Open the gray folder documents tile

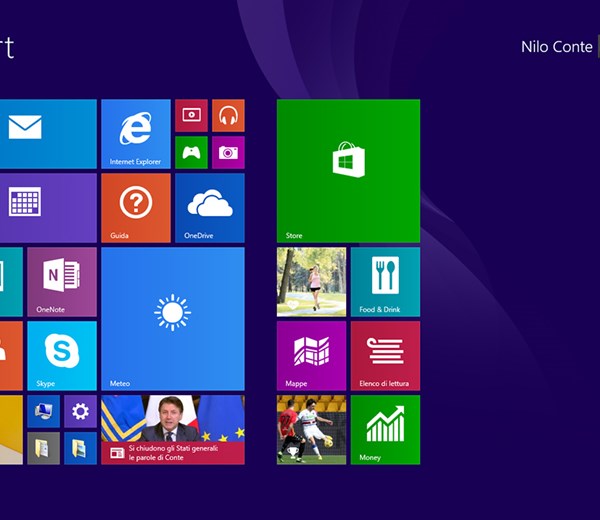click(x=44, y=448)
